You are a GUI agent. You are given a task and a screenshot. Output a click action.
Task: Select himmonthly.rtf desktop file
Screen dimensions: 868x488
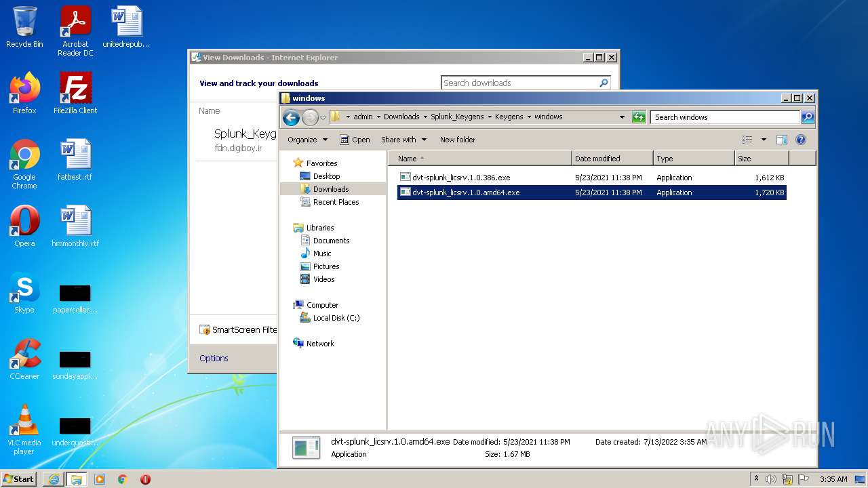click(75, 226)
